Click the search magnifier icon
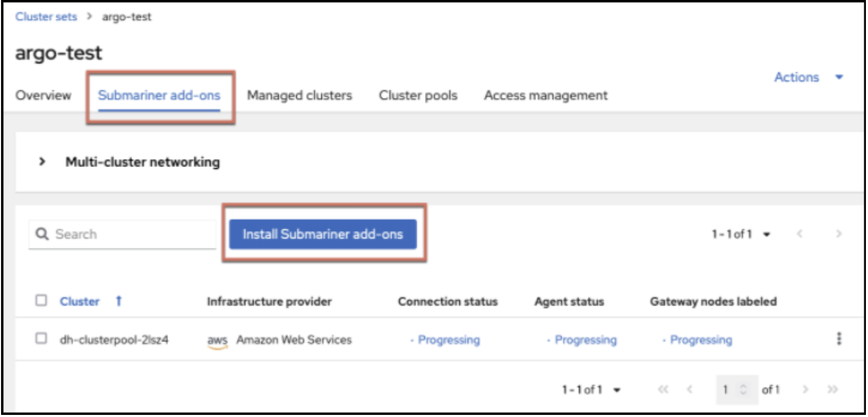 tap(42, 234)
